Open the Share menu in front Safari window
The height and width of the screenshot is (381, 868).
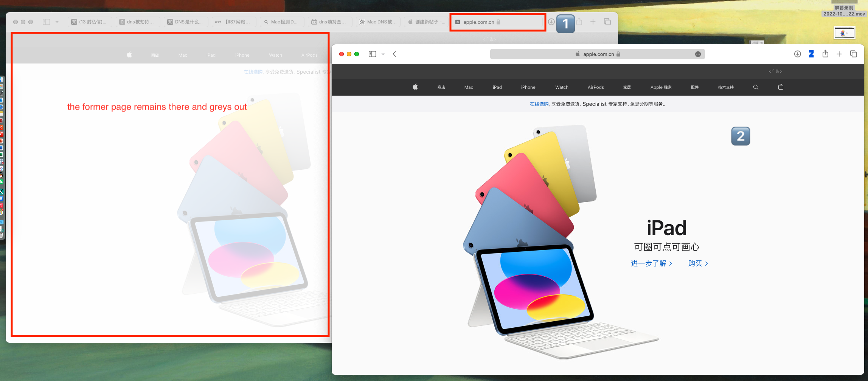[825, 54]
